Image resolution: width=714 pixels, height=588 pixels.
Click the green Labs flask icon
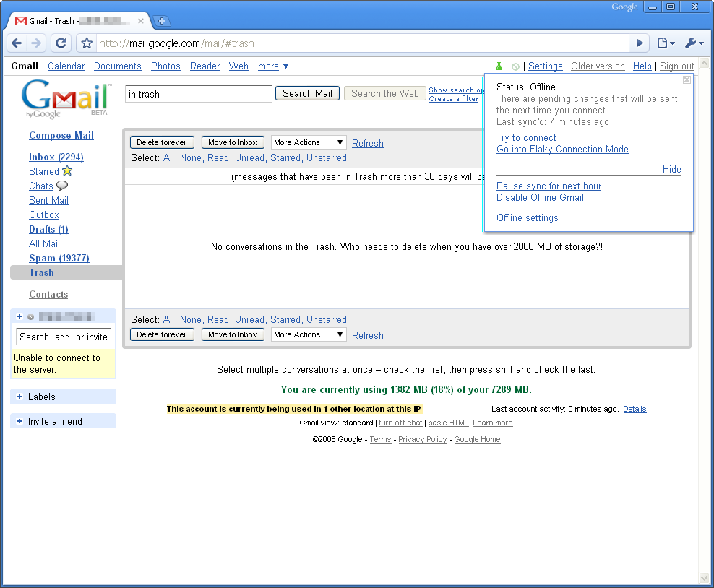[x=499, y=66]
